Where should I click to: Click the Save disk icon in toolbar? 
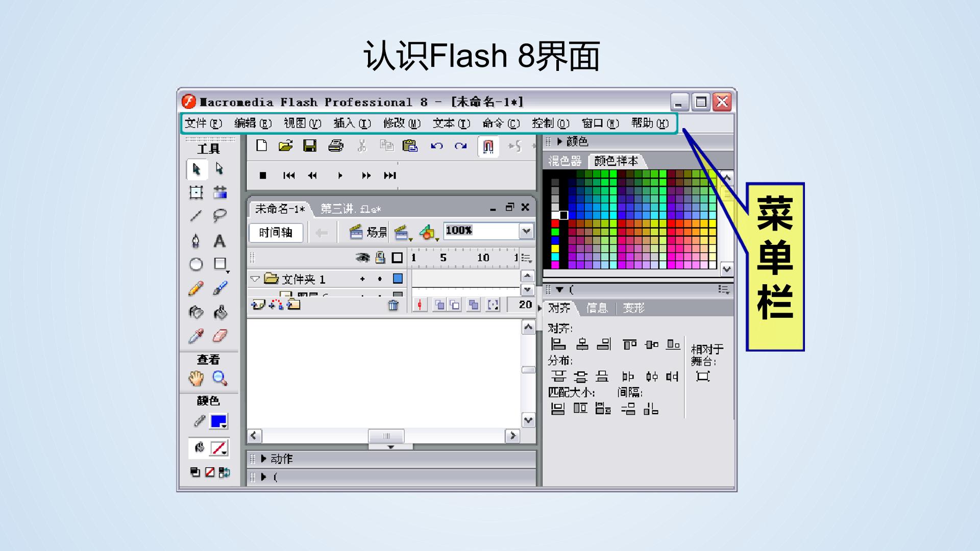pos(310,146)
